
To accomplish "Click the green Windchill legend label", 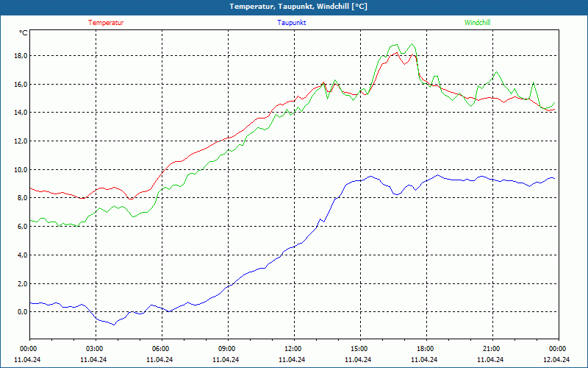I will point(477,23).
